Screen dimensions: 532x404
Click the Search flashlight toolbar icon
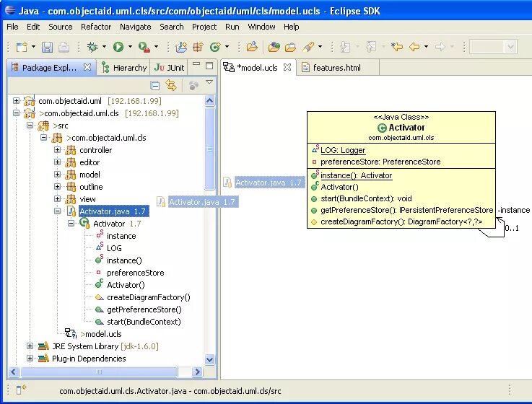[308, 47]
